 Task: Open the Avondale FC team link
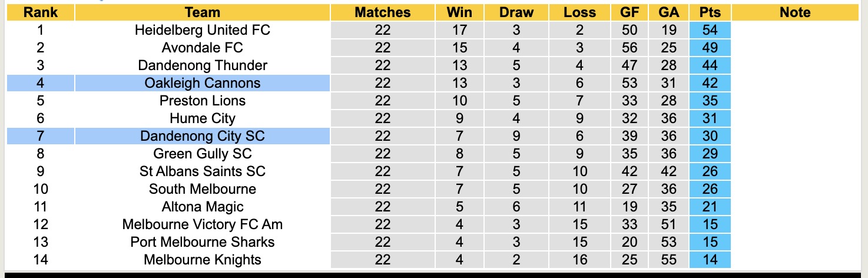pos(202,48)
